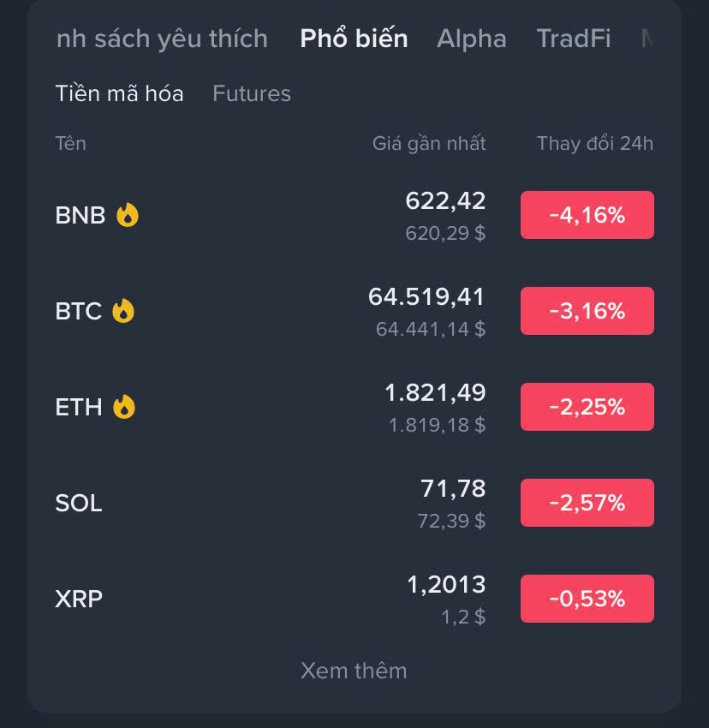Image resolution: width=709 pixels, height=728 pixels.
Task: Open the Alpha tab
Action: point(471,39)
